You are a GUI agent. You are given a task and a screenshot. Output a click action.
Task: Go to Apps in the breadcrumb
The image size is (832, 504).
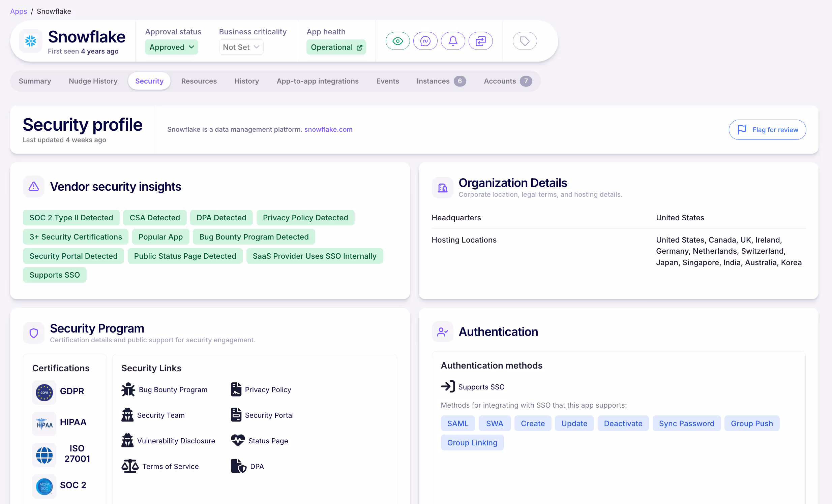(19, 11)
